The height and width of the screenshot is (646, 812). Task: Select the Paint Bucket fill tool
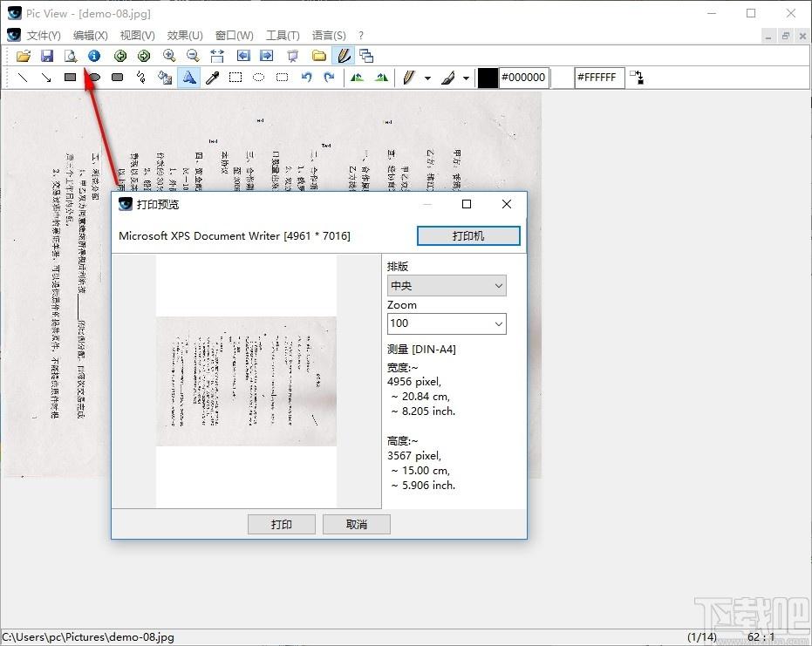pos(165,78)
